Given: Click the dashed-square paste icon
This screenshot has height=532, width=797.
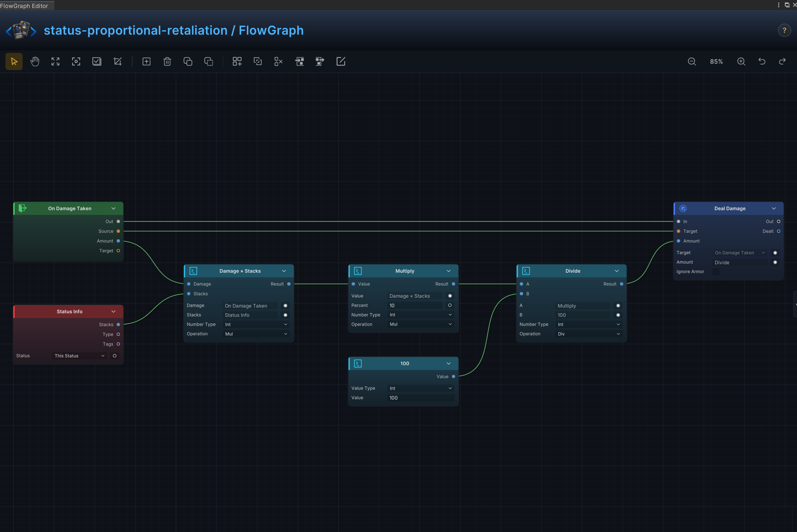Looking at the screenshot, I should click(208, 61).
